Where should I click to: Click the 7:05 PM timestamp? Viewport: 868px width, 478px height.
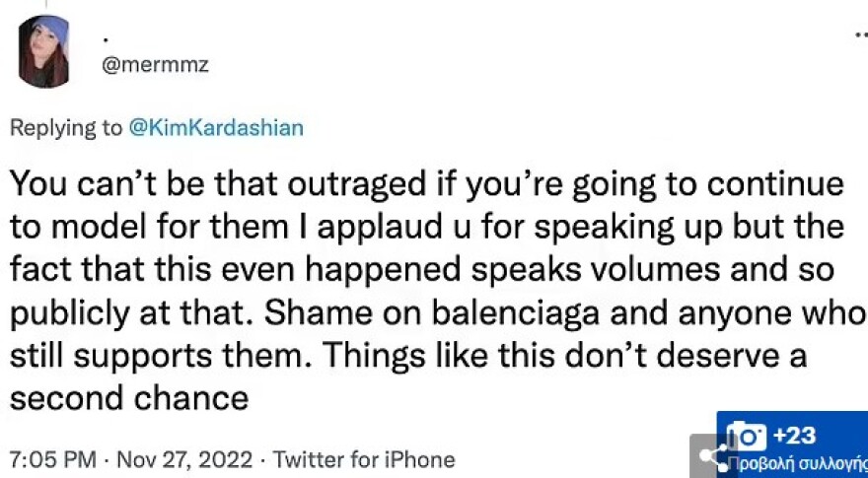[x=52, y=460]
